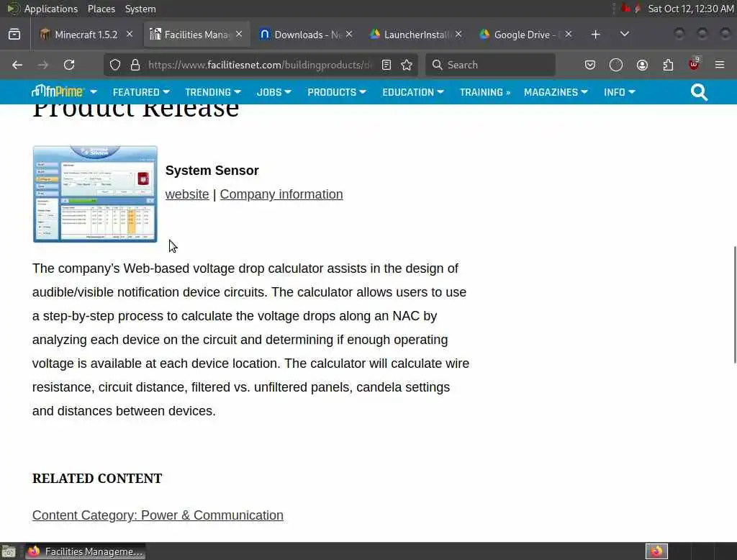
Task: Reload the current page
Action: 69,65
